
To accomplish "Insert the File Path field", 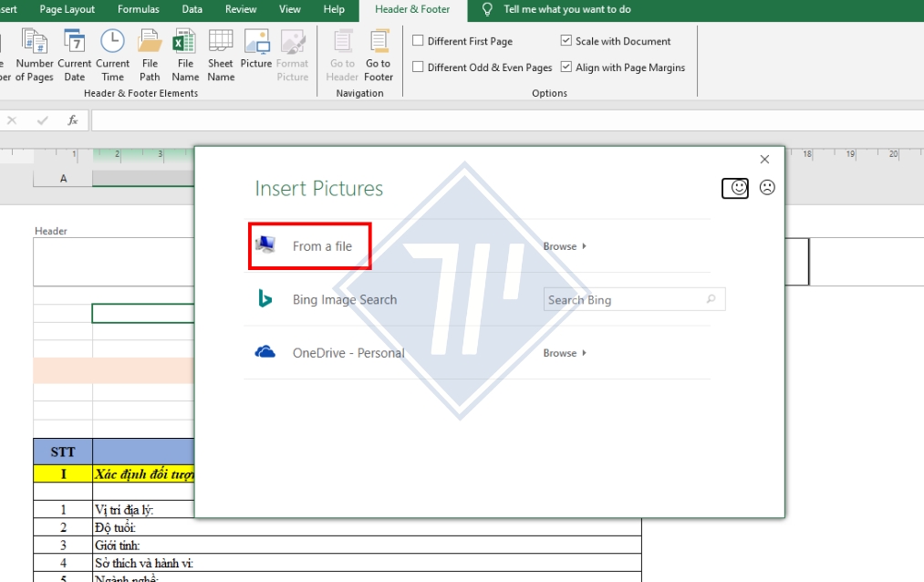I will (149, 55).
